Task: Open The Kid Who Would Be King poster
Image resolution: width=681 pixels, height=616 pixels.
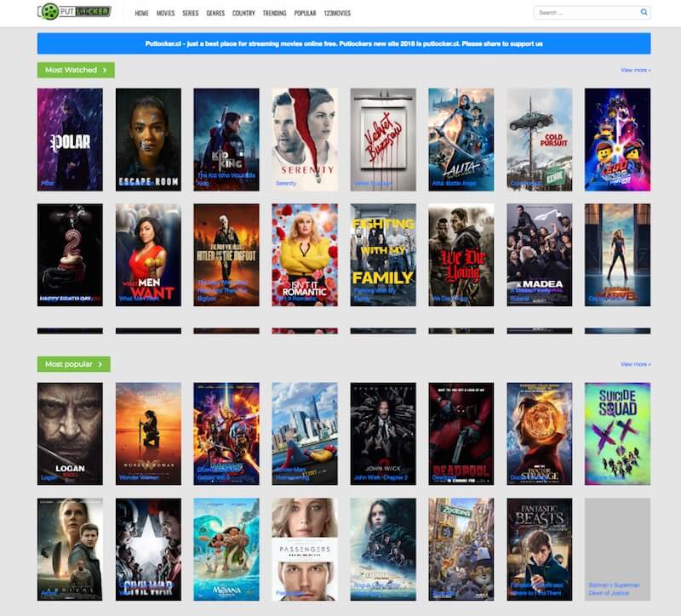Action: 226,140
